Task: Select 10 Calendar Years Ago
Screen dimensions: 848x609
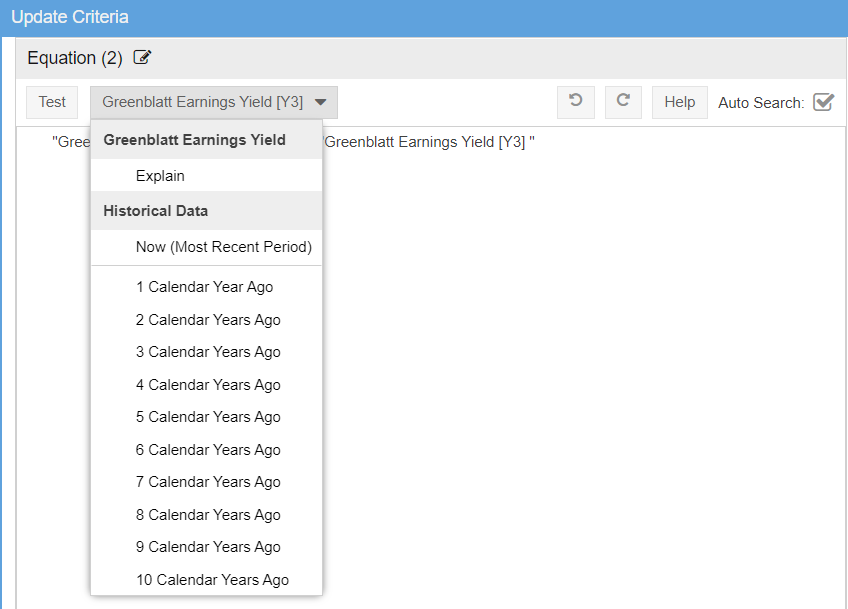Action: pos(206,579)
